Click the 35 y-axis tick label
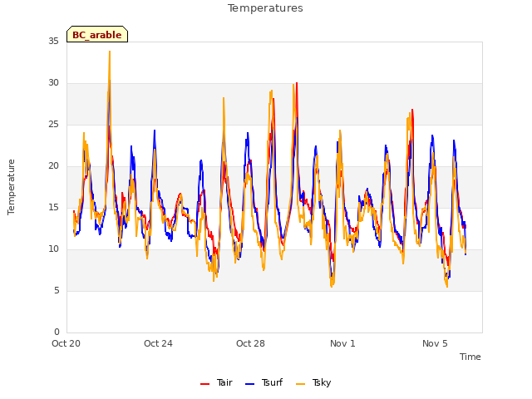Image resolution: width=532 pixels, height=399 pixels. click(53, 41)
